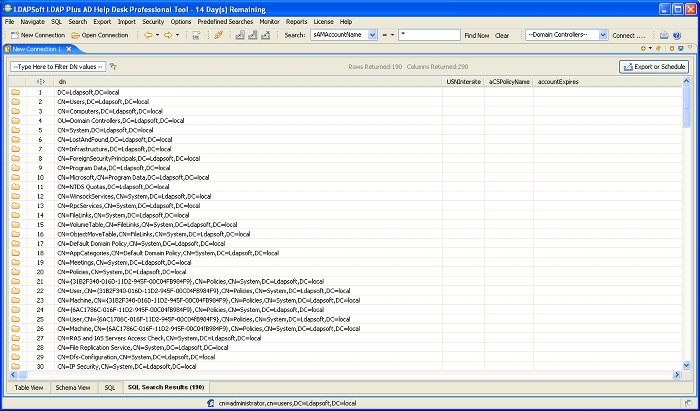Click the Export or Schedule button

pyautogui.click(x=654, y=66)
